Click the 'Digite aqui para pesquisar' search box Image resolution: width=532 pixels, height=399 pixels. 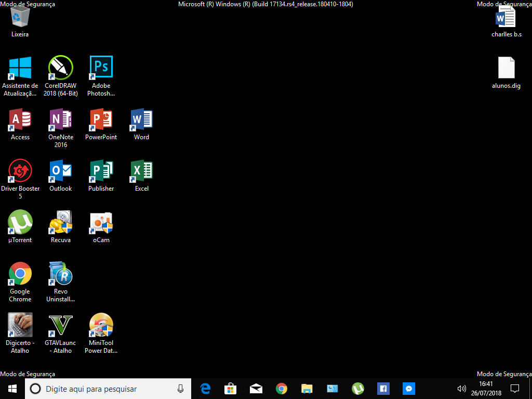(108, 389)
